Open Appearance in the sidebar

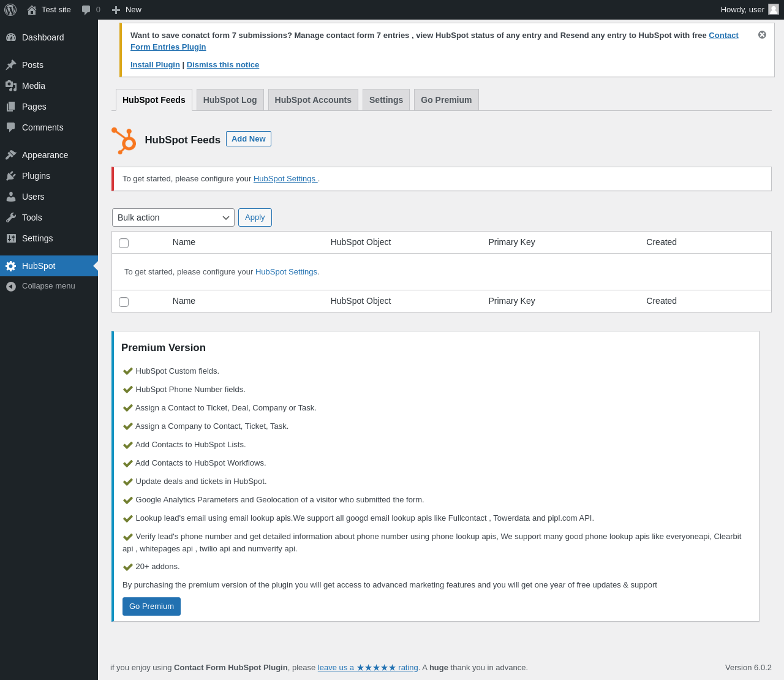click(x=45, y=155)
